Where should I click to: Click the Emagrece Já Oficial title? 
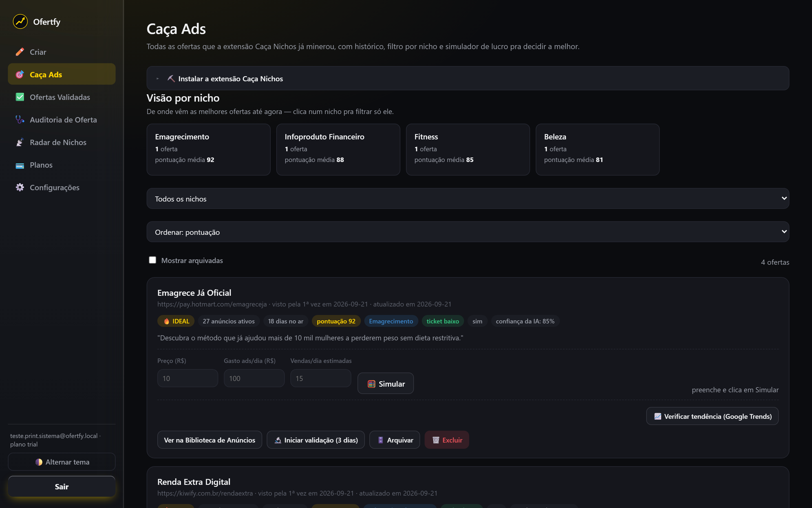point(194,293)
